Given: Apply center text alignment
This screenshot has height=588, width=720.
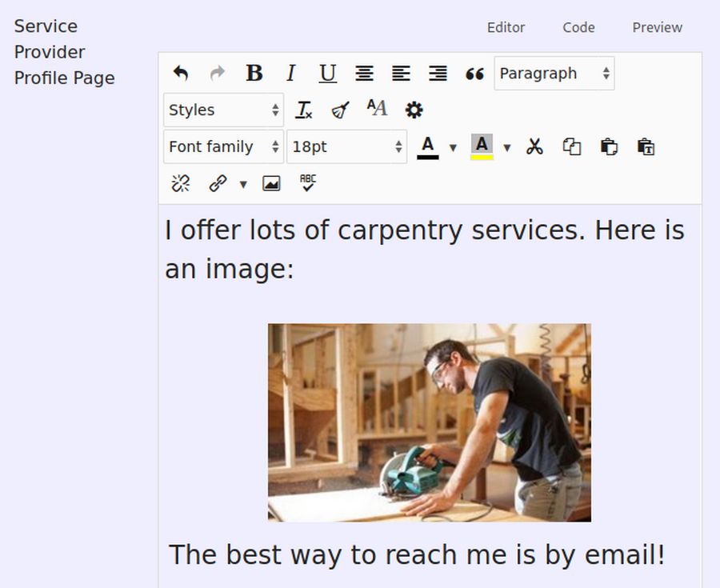Looking at the screenshot, I should (364, 74).
